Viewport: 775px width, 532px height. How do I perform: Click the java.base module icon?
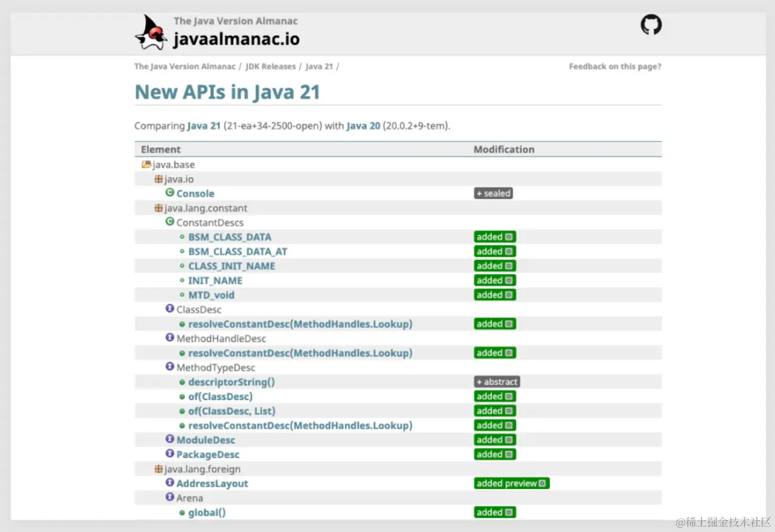point(146,164)
